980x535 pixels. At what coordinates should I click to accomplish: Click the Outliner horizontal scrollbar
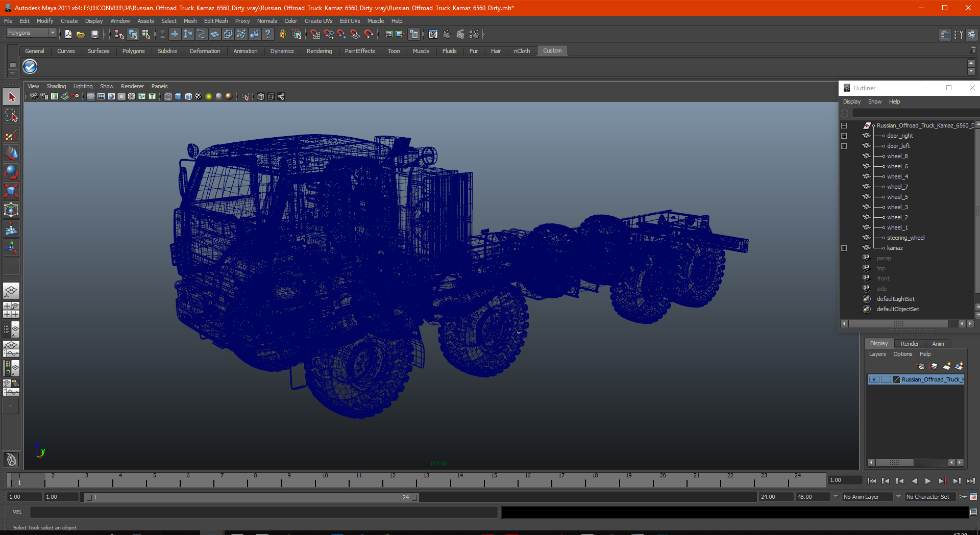tap(898, 324)
